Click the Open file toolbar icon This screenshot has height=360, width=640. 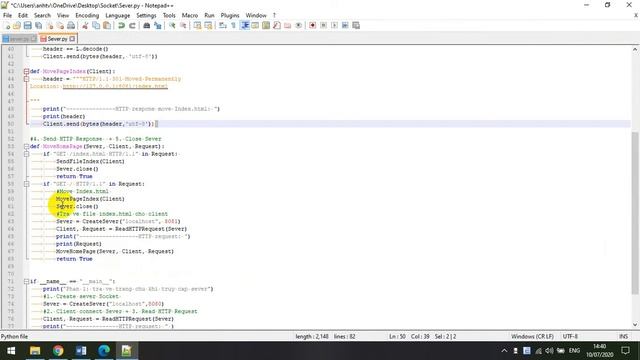point(17,25)
